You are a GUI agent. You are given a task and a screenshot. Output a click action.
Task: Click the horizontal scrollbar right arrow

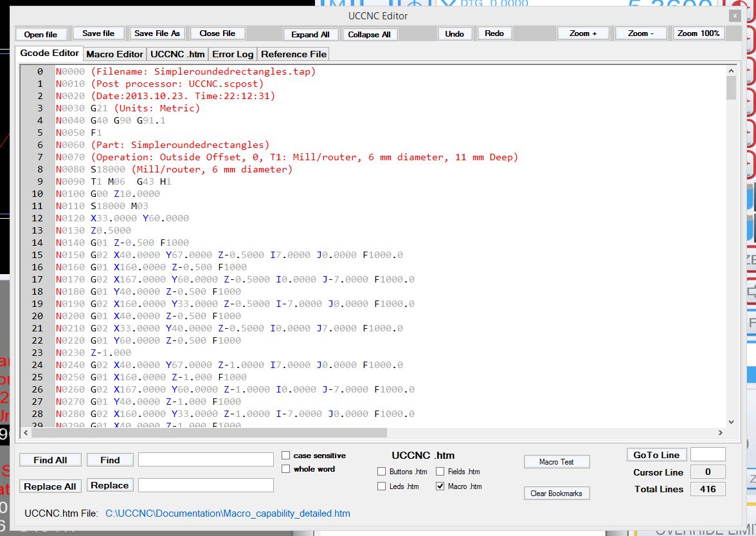(720, 433)
